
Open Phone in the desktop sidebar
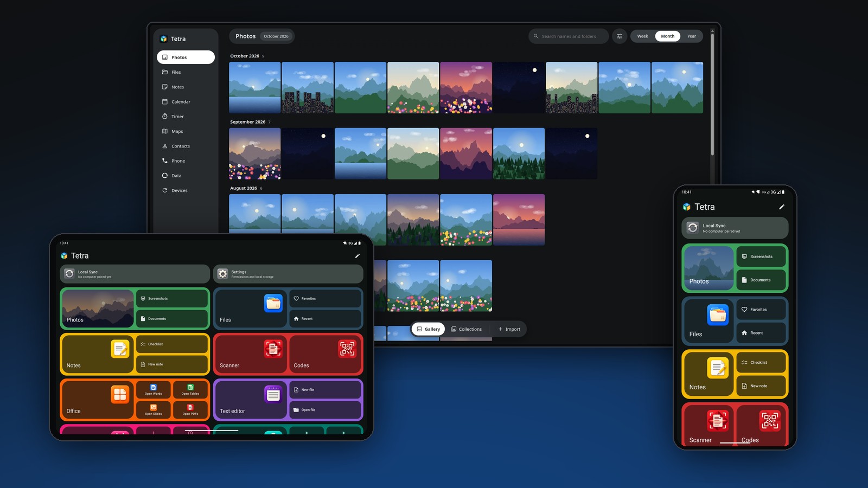[186, 160]
